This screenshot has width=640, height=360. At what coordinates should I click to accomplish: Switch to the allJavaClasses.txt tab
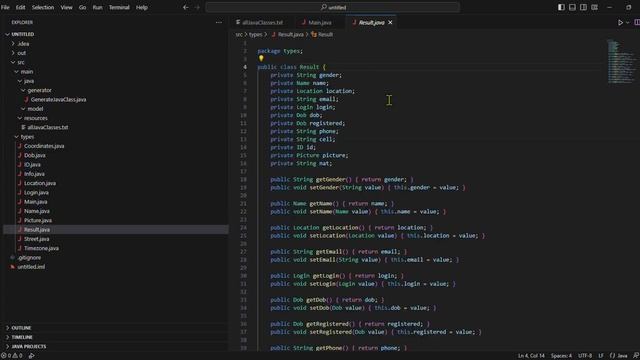[262, 22]
